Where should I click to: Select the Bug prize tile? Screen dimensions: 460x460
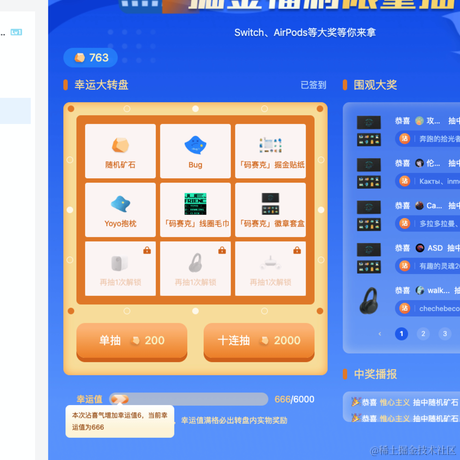(x=195, y=151)
